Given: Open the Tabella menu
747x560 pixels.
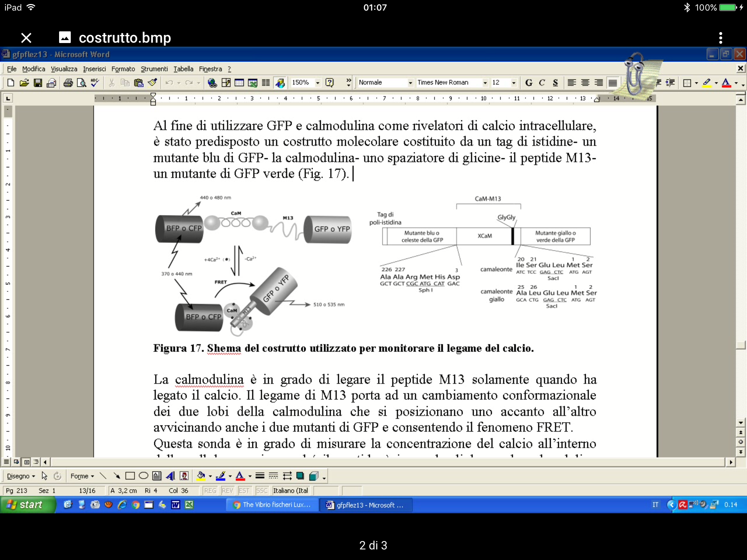Looking at the screenshot, I should [x=183, y=69].
